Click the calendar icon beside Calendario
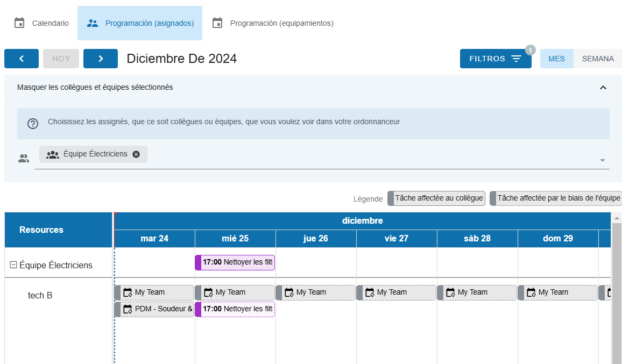The width and height of the screenshot is (622, 364). click(x=19, y=23)
